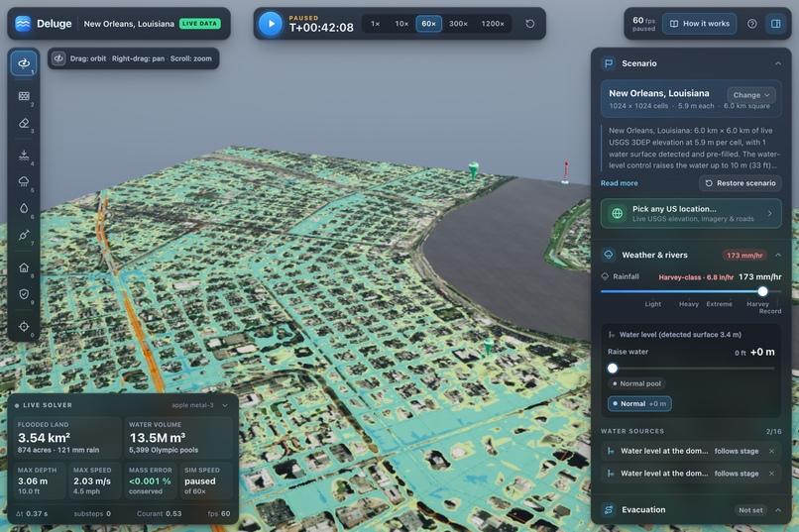Click the gauge icon beside Water level detected surface
This screenshot has width=799, height=532.
(611, 335)
